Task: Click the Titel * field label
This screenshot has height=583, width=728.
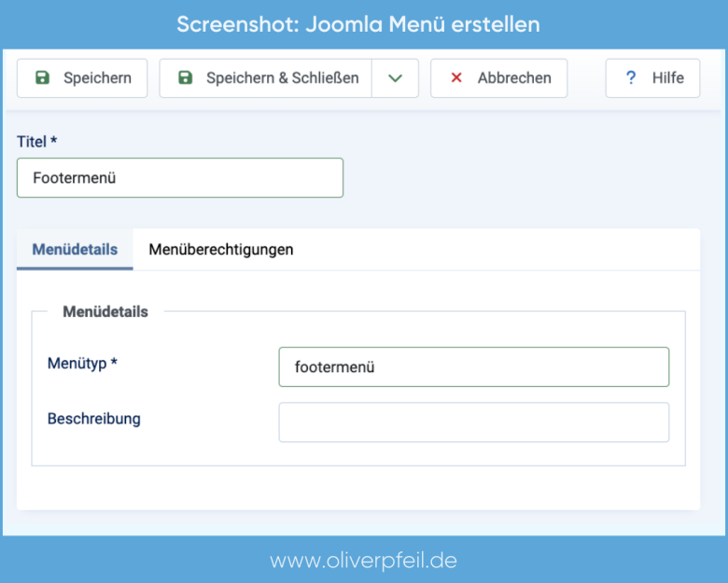Action: click(36, 141)
